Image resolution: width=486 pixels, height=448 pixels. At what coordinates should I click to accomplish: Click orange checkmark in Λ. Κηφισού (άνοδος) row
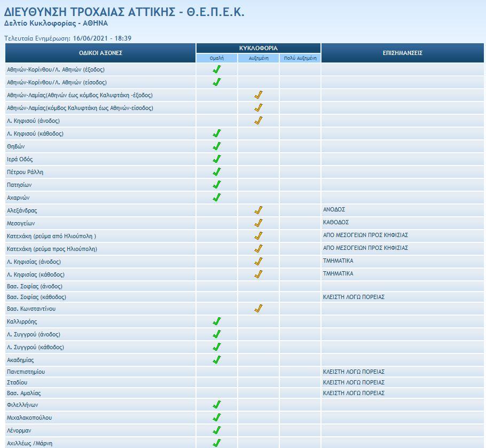click(x=258, y=121)
